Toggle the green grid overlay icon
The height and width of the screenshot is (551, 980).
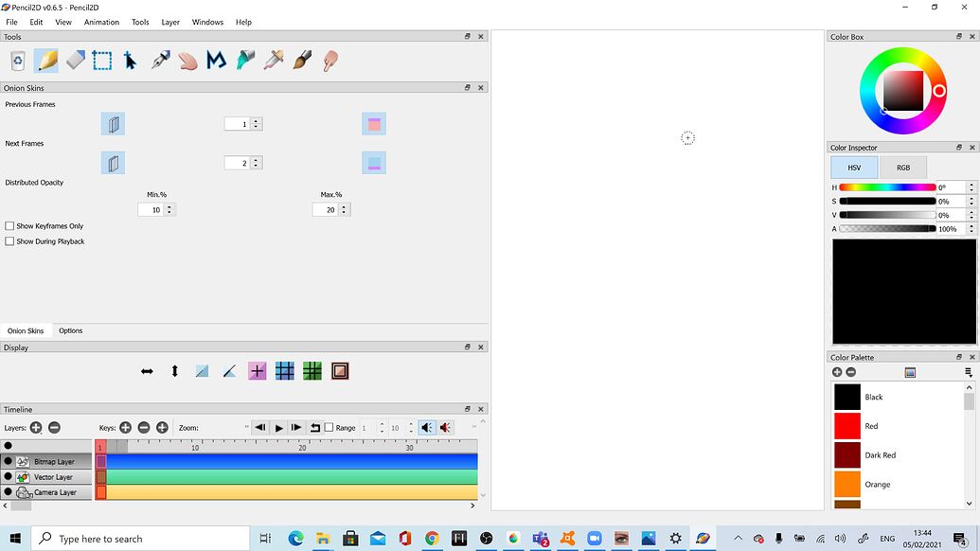(312, 371)
